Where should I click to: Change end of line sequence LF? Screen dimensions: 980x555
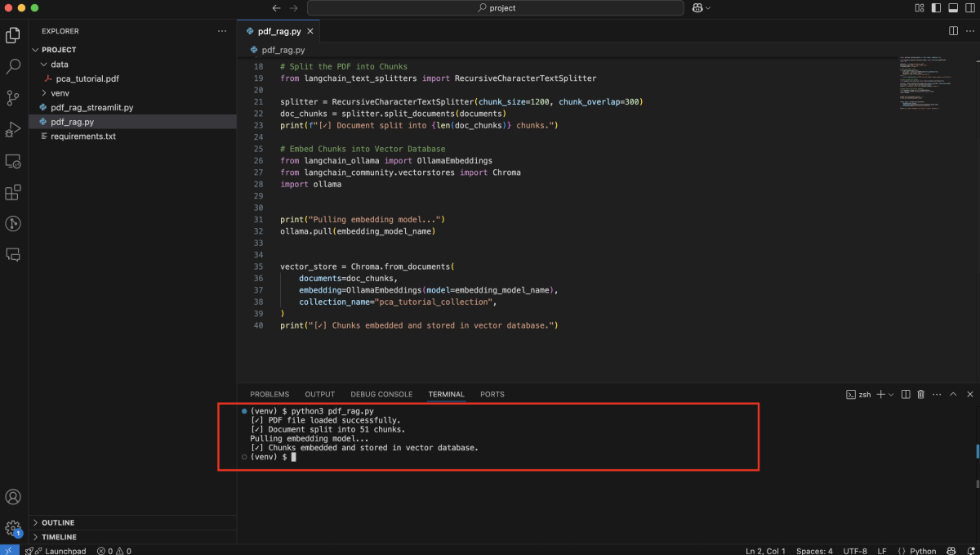(x=882, y=551)
